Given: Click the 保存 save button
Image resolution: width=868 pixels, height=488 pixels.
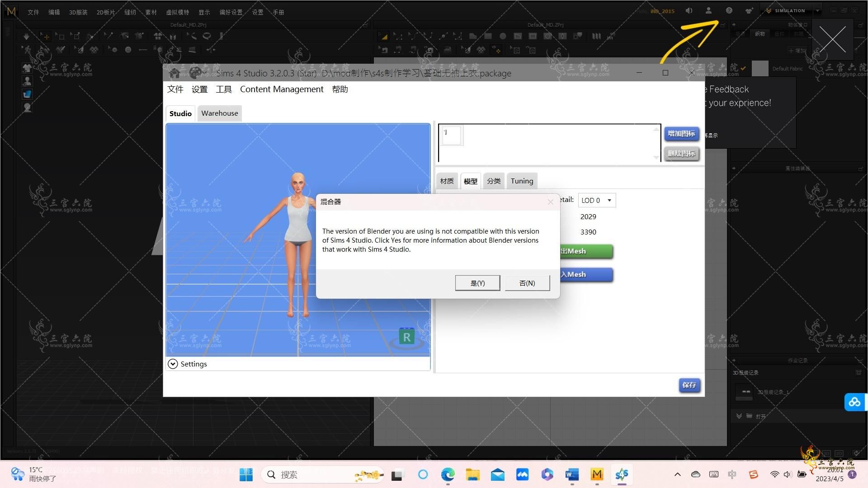Looking at the screenshot, I should 689,385.
